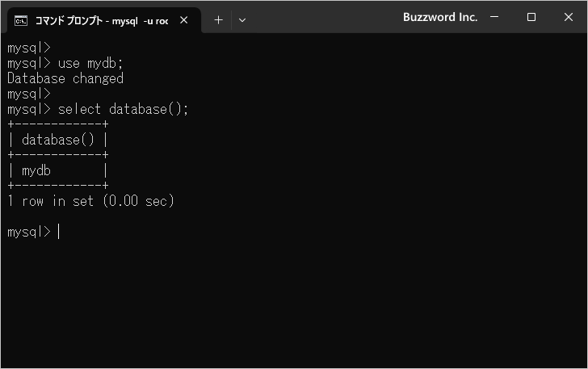The width and height of the screenshot is (588, 369).
Task: Maximize the terminal window
Action: pyautogui.click(x=531, y=17)
